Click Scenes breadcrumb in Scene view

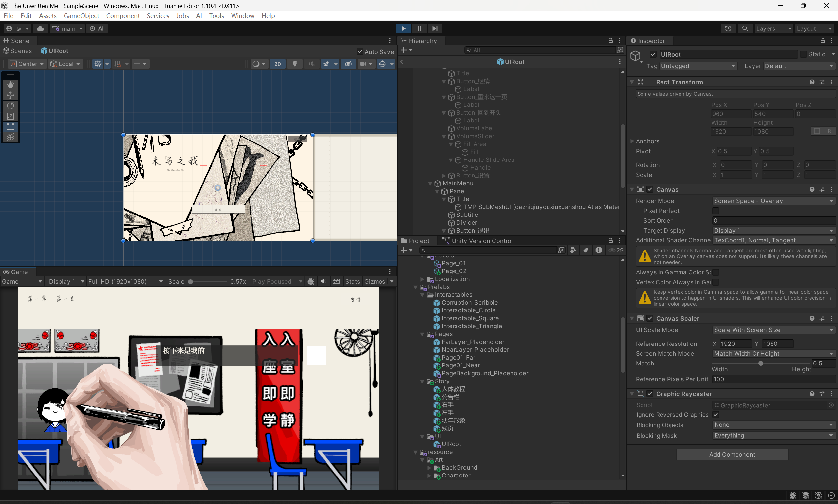[18, 51]
